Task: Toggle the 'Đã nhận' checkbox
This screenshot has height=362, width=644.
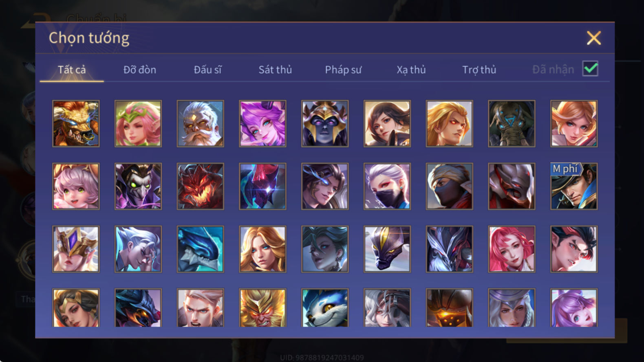Action: [x=590, y=68]
